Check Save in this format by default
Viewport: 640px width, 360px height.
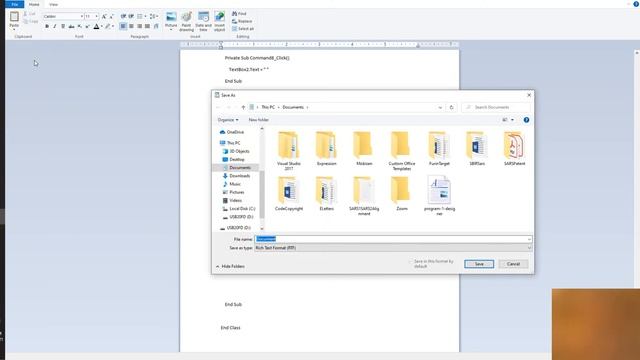coord(411,261)
